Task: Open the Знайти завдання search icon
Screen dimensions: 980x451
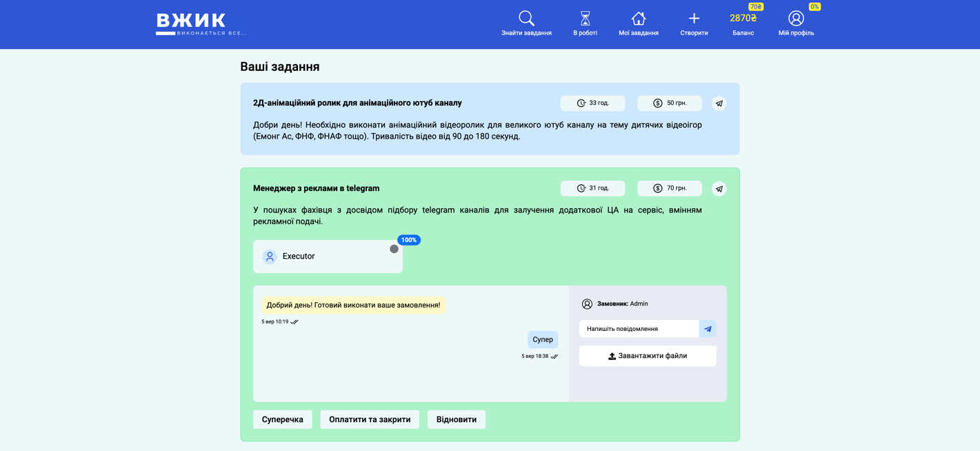Action: coord(526,19)
